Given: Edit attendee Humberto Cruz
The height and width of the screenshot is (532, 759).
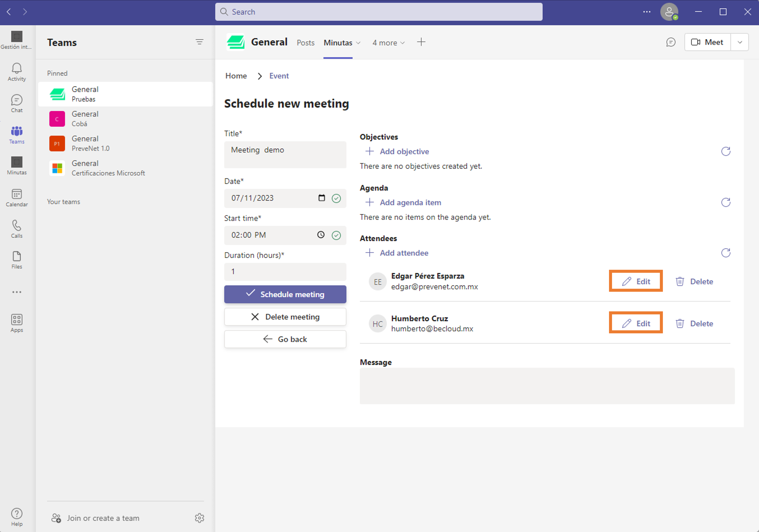Looking at the screenshot, I should 636,323.
